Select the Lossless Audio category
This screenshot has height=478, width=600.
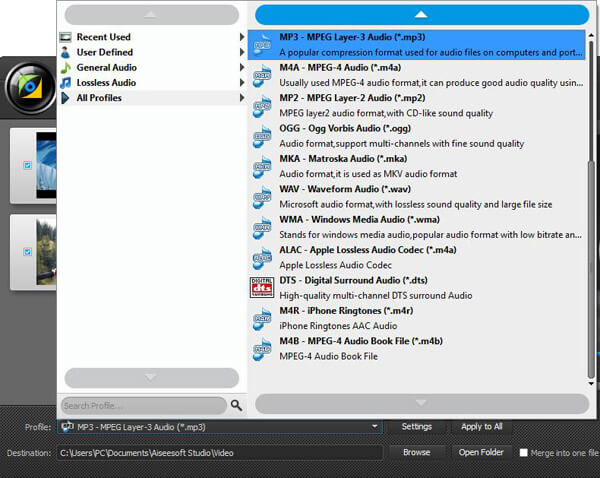152,83
